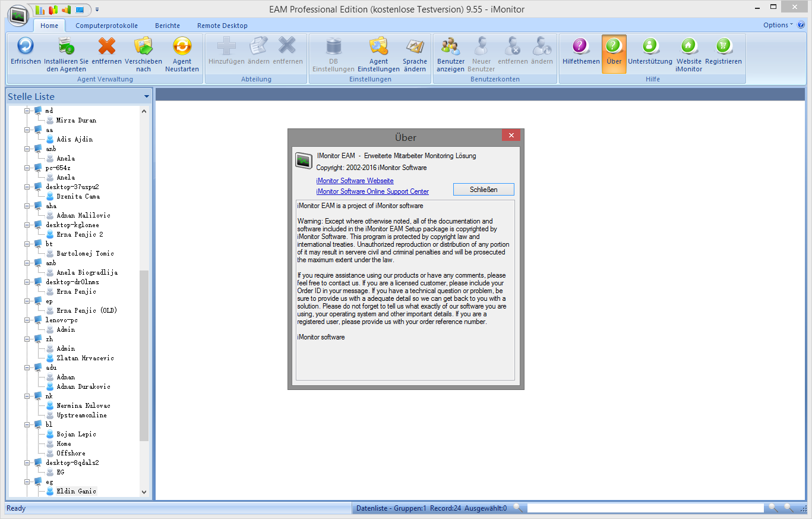Collapse the lenovo-pc computer node
The width and height of the screenshot is (812, 519).
[x=27, y=320]
